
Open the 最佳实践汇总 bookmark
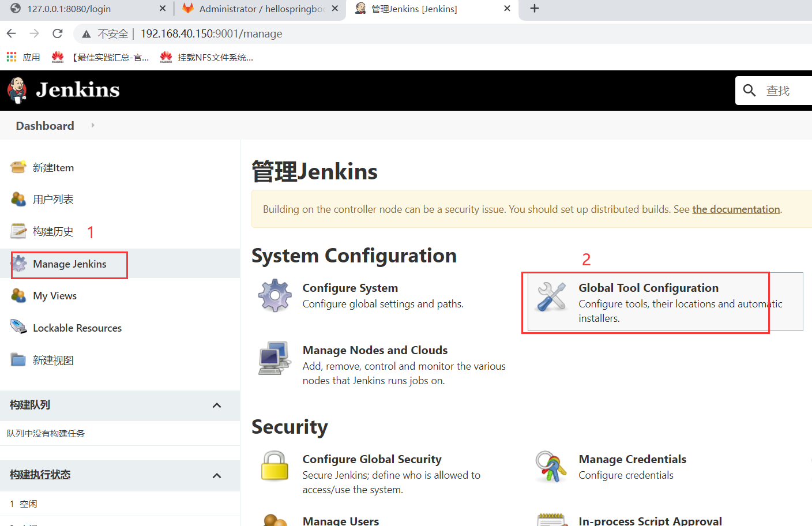pyautogui.click(x=100, y=57)
